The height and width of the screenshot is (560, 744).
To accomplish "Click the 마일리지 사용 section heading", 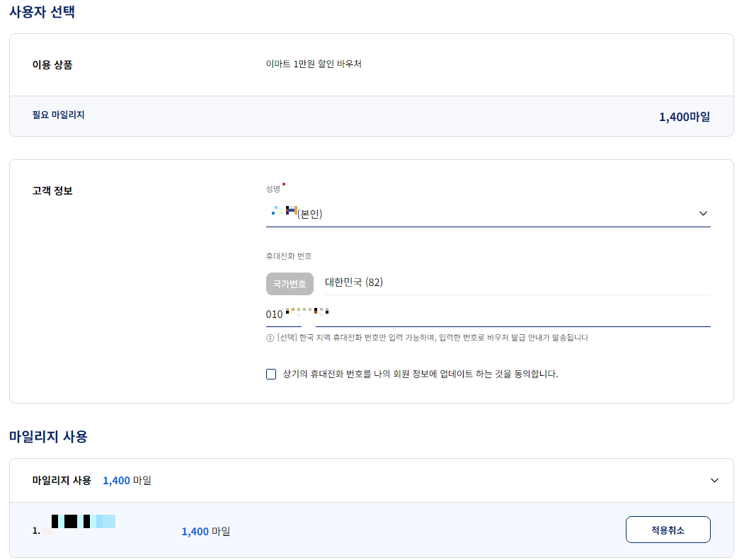I will tap(48, 436).
